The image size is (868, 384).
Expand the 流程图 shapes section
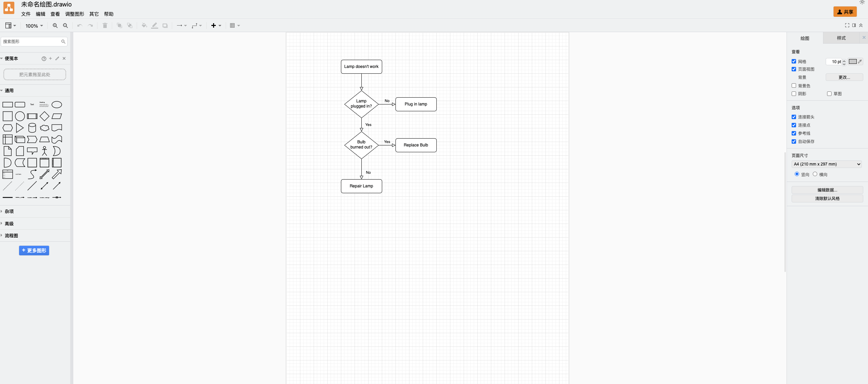[11, 236]
